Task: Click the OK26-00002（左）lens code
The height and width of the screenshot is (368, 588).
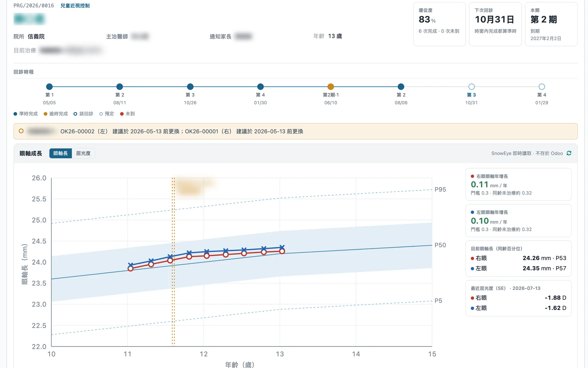Action: [84, 131]
